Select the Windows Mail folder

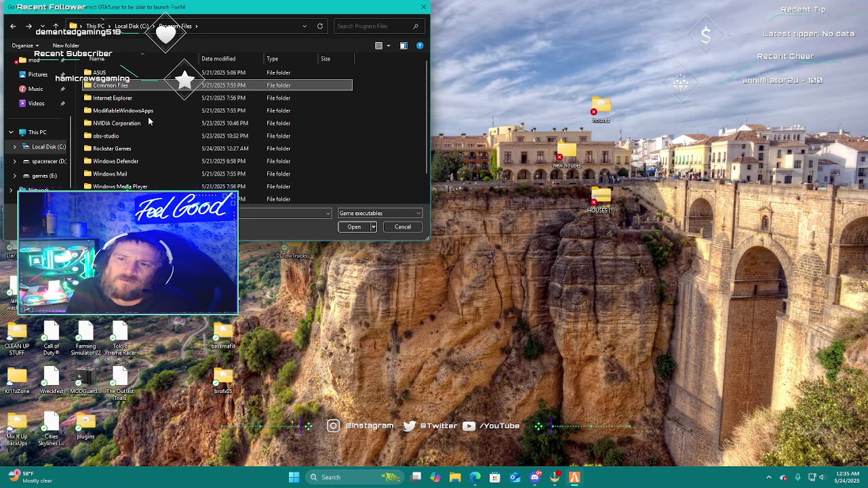110,174
